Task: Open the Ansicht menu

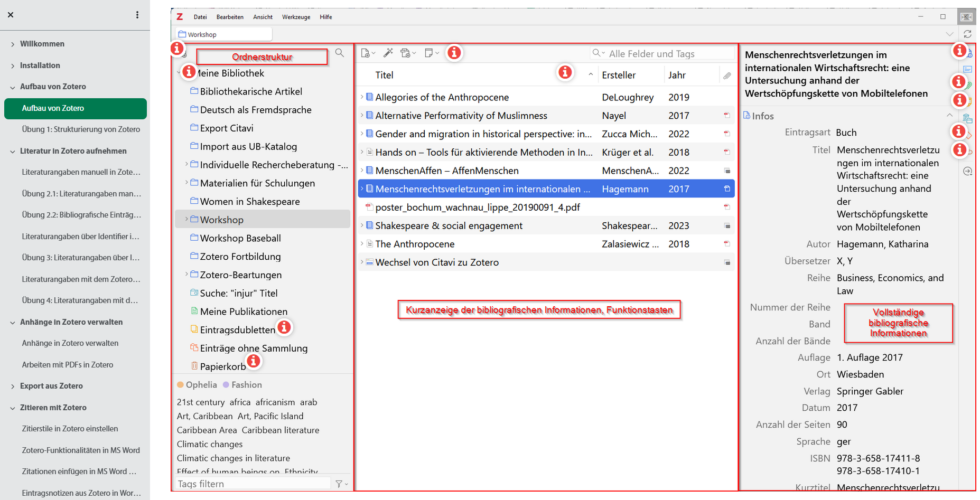Action: 263,17
